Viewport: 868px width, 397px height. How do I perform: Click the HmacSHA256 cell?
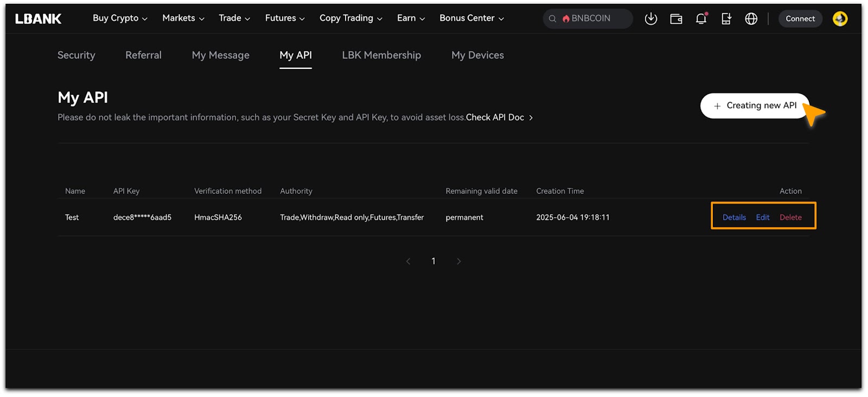pyautogui.click(x=218, y=217)
